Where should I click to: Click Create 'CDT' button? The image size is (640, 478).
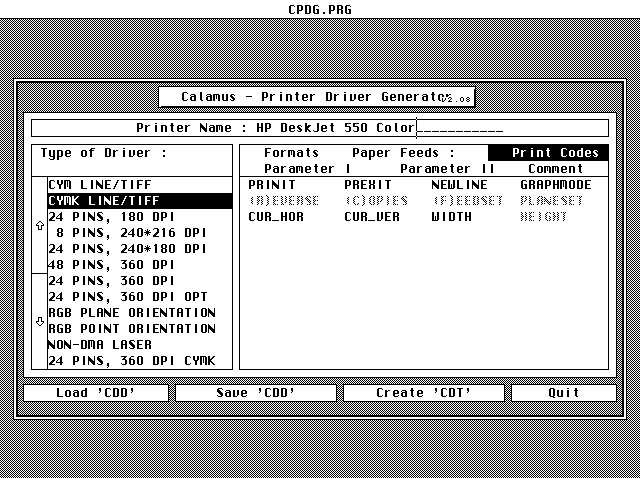[x=424, y=393]
